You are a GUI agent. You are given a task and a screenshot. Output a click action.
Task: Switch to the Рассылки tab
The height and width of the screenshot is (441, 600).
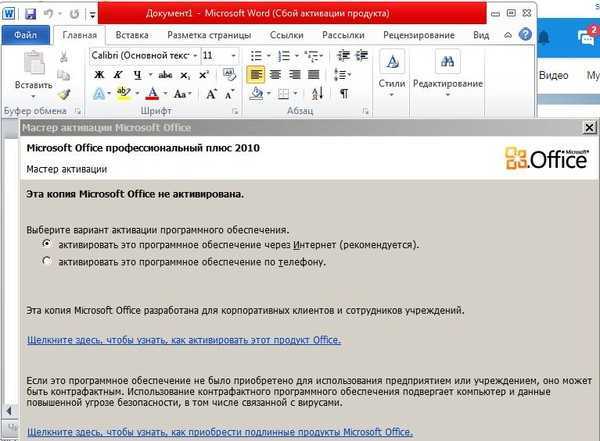coord(343,35)
